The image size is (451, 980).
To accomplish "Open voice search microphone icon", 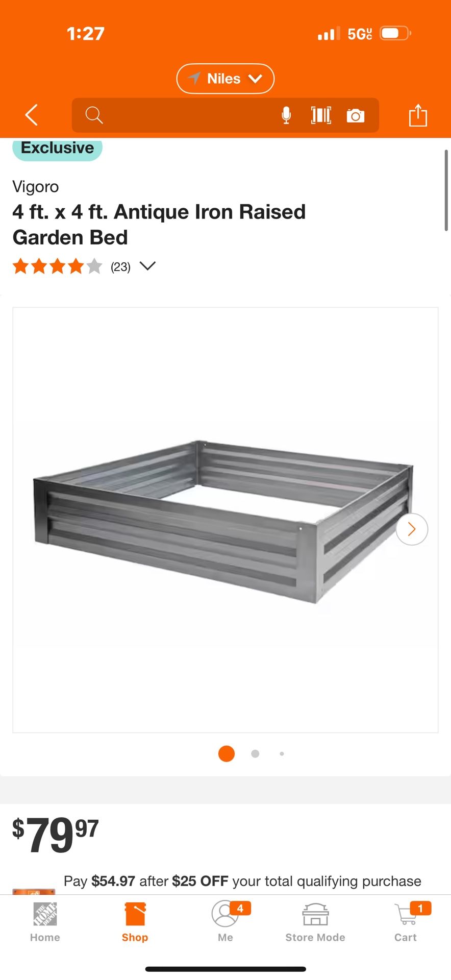I will point(286,115).
